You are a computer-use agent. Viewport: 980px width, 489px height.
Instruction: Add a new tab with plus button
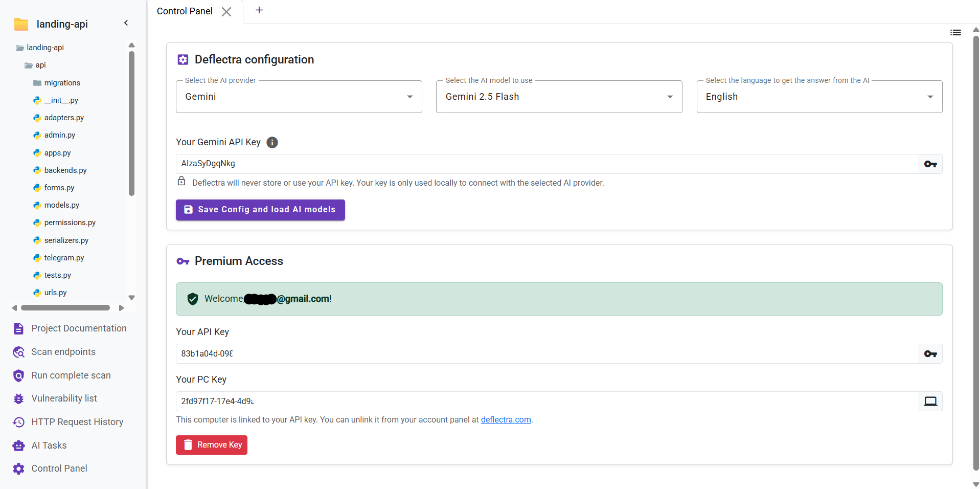tap(259, 10)
